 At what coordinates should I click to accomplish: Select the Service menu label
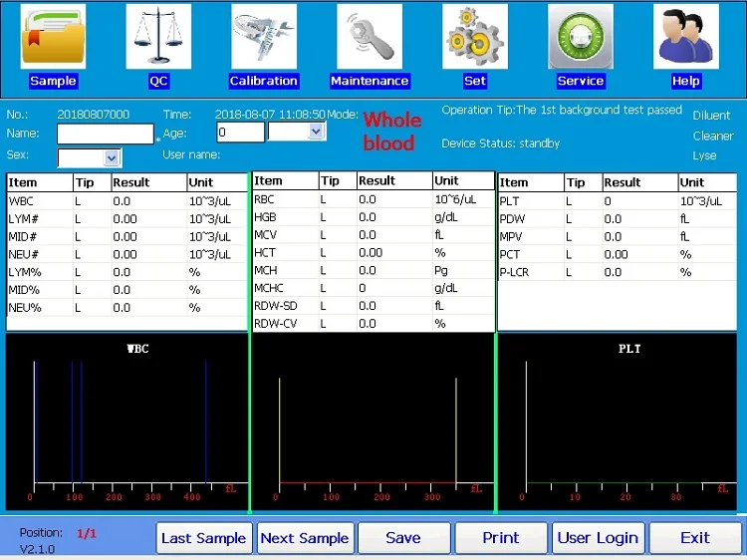click(x=581, y=81)
